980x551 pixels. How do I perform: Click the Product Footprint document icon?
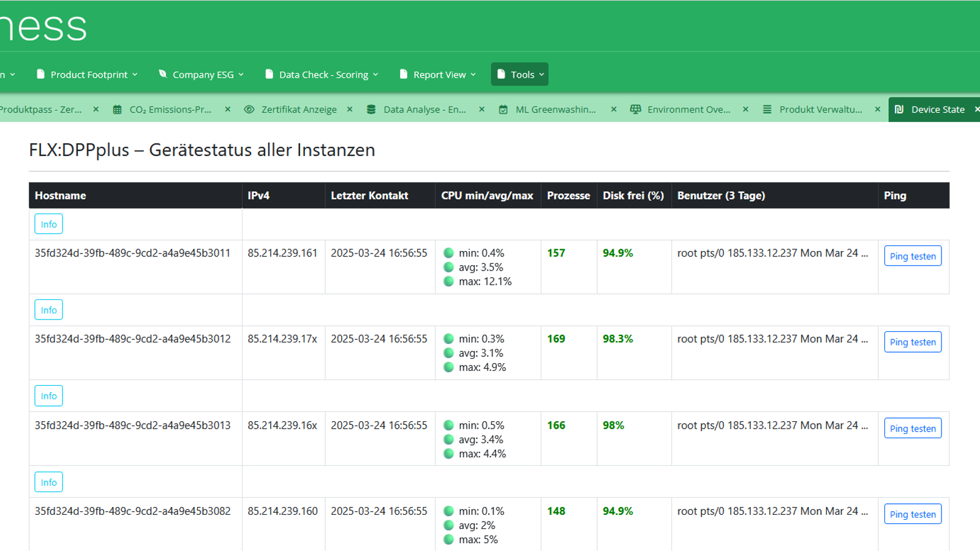click(40, 74)
